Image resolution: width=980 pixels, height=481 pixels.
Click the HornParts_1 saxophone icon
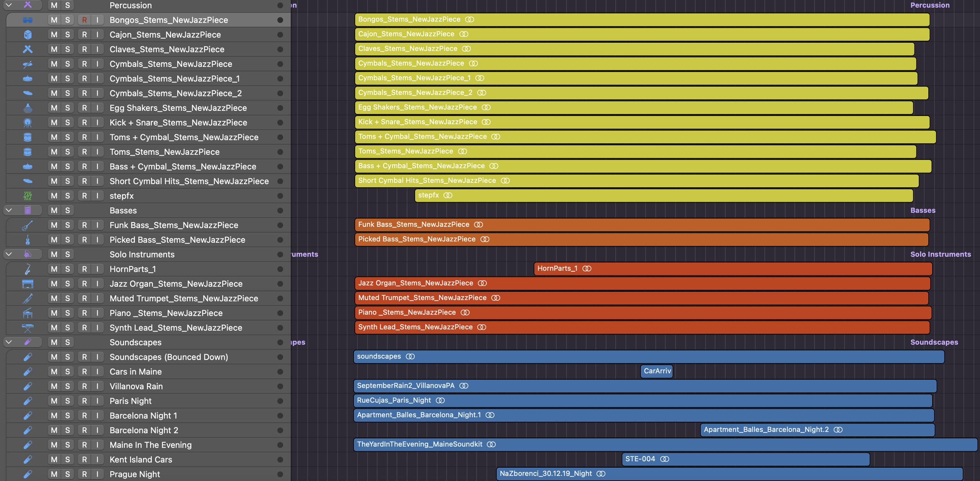pyautogui.click(x=27, y=269)
